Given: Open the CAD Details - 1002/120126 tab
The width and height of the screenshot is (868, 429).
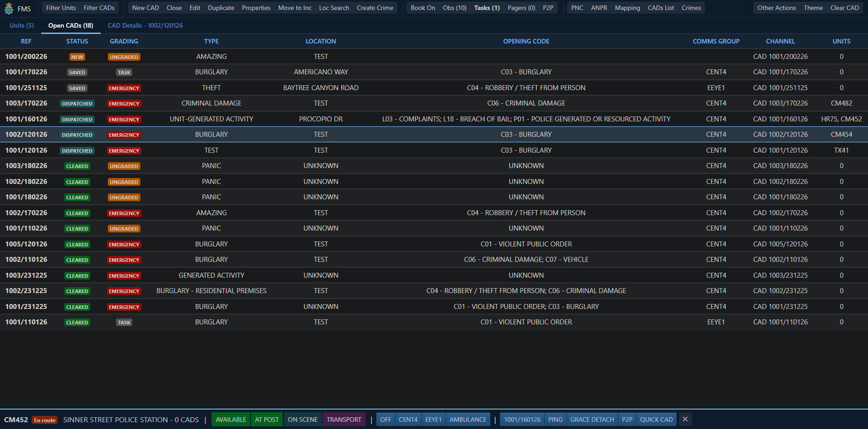Looking at the screenshot, I should pyautogui.click(x=145, y=25).
